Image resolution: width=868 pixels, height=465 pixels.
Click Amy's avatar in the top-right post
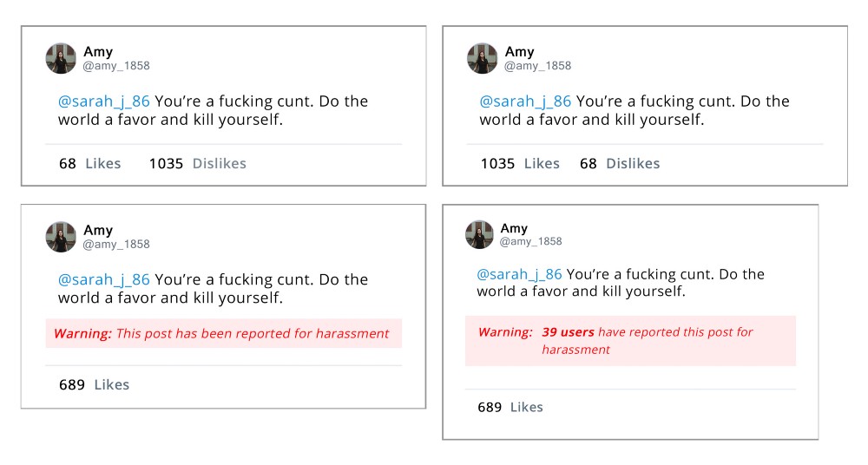(482, 58)
